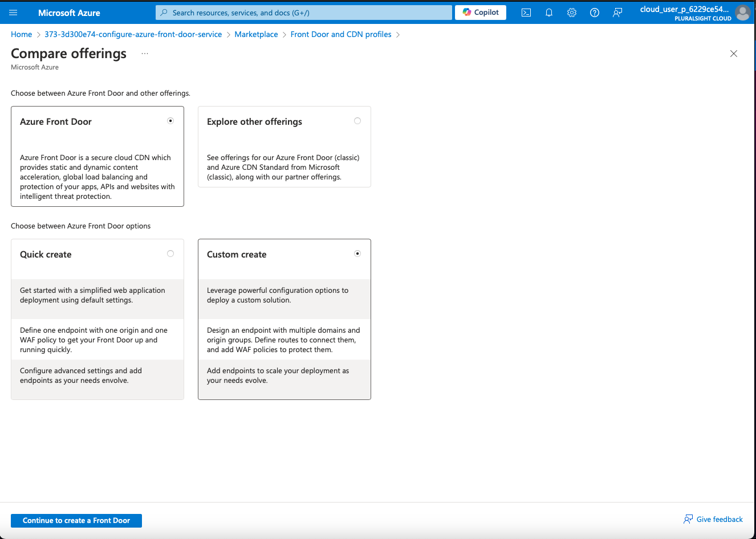Open the top bar feedback icon
The width and height of the screenshot is (756, 539).
pyautogui.click(x=617, y=13)
